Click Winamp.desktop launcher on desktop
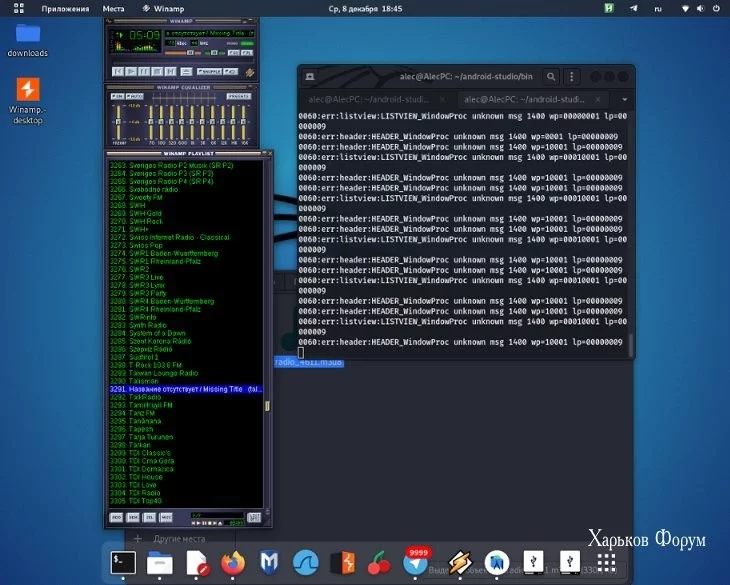 [x=27, y=101]
